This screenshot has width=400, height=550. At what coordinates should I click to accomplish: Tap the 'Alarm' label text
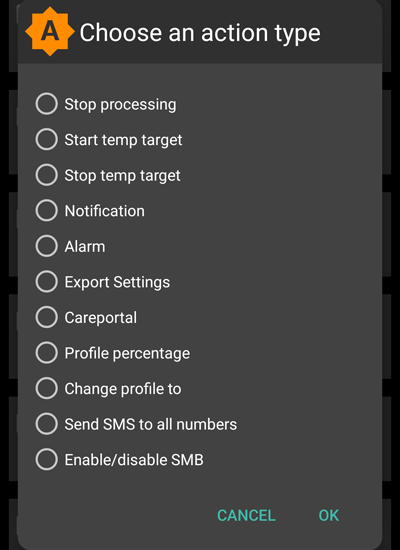(85, 247)
